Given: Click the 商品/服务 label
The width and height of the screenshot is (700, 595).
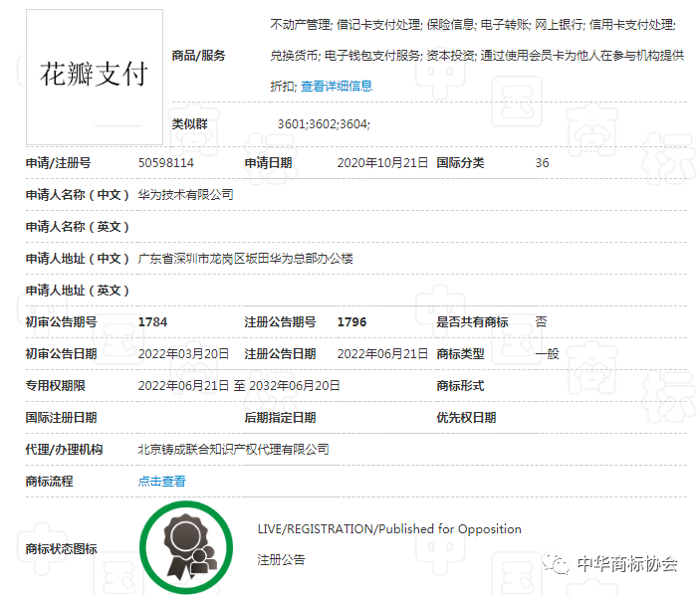Looking at the screenshot, I should pos(198,56).
